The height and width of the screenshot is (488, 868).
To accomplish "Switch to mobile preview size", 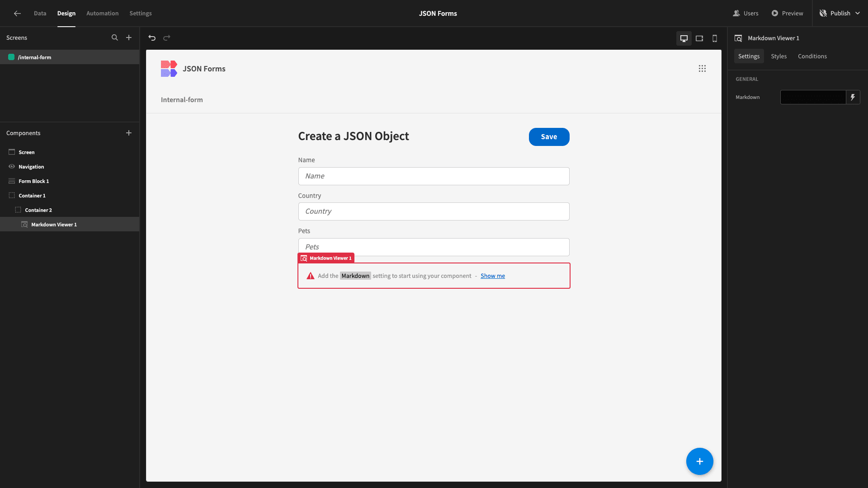I will 715,38.
